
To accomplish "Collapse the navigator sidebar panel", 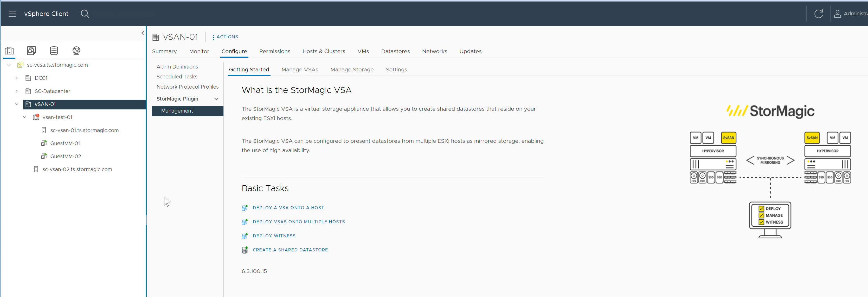I will pyautogui.click(x=143, y=33).
